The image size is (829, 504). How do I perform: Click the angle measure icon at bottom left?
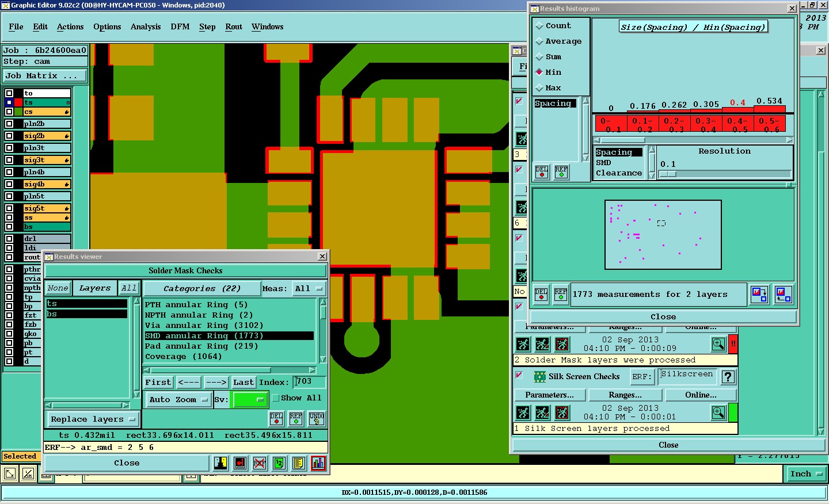pyautogui.click(x=28, y=474)
